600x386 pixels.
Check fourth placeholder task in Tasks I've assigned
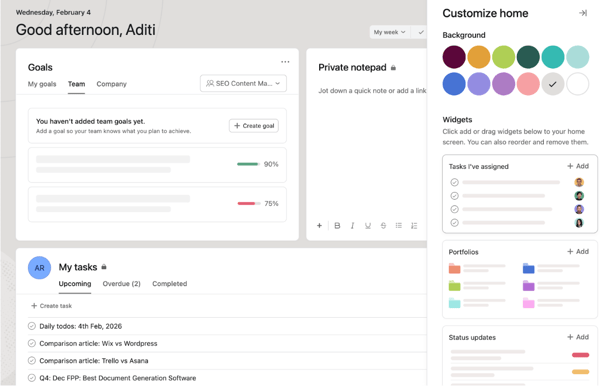pos(454,223)
